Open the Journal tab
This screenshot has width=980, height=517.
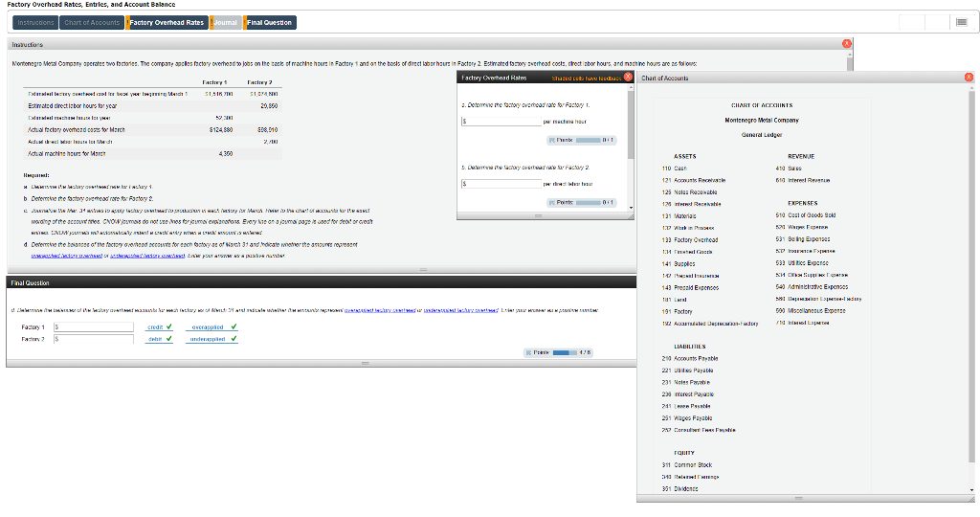tap(226, 23)
